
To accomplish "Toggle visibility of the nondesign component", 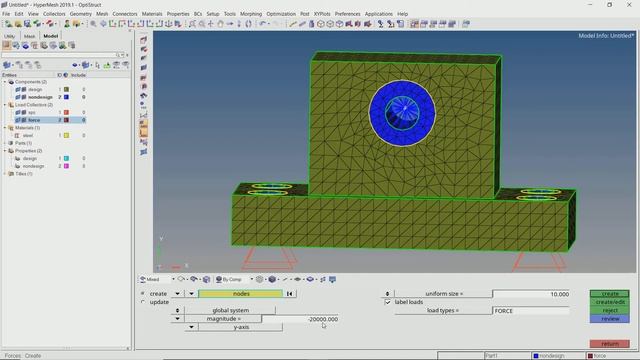I will click(x=18, y=97).
